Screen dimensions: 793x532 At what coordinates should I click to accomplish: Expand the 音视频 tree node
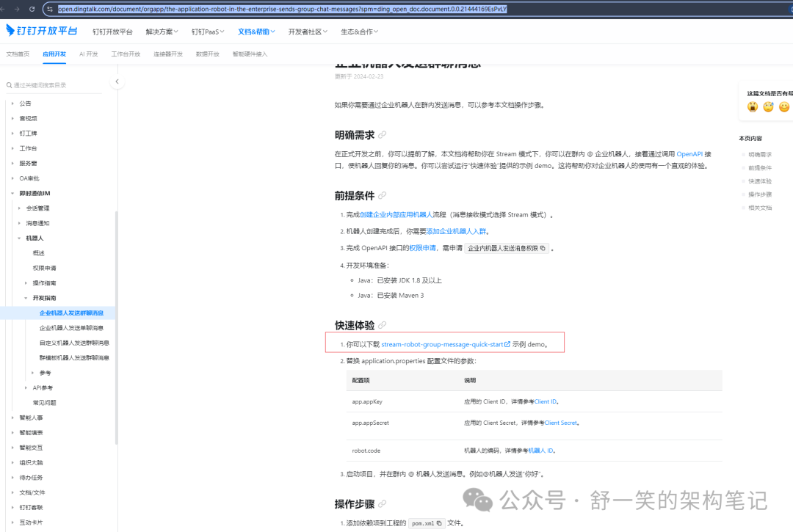tap(12, 118)
